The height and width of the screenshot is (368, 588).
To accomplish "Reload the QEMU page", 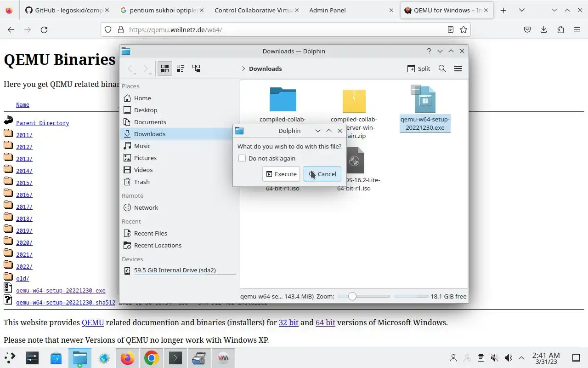I will 44,29.
